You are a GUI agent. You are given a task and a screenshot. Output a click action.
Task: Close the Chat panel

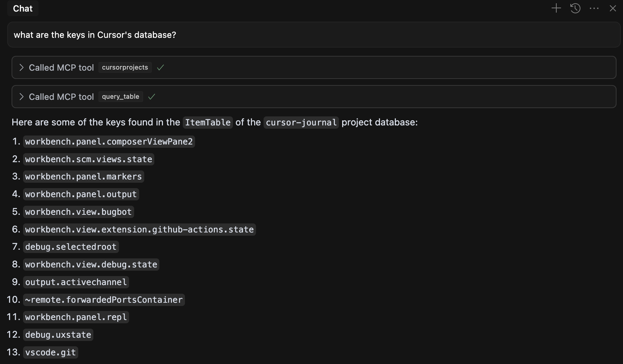coord(613,8)
